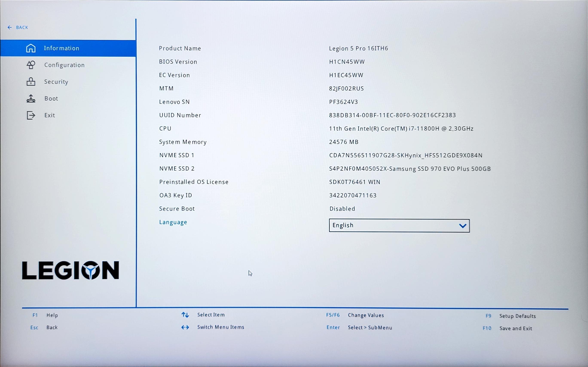
Task: Click BIOS Version value H1CN45WW
Action: (347, 62)
